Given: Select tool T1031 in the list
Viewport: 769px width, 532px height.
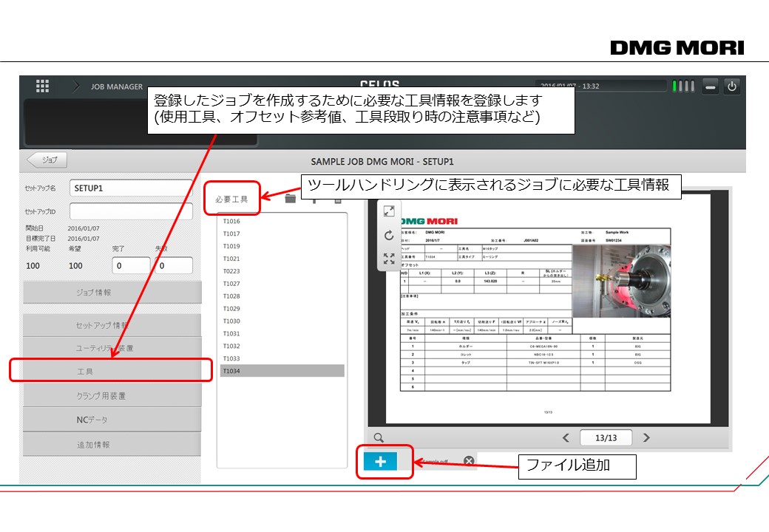Looking at the screenshot, I should [x=282, y=333].
